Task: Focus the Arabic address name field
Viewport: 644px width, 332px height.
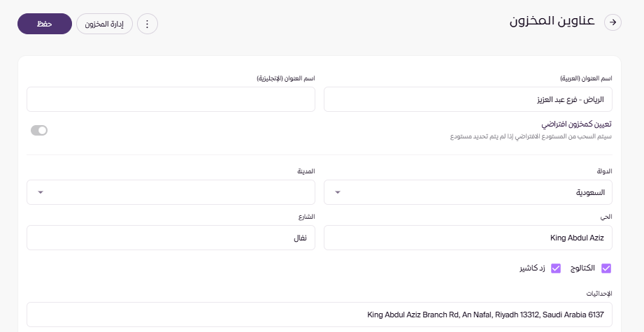Action: tap(467, 99)
